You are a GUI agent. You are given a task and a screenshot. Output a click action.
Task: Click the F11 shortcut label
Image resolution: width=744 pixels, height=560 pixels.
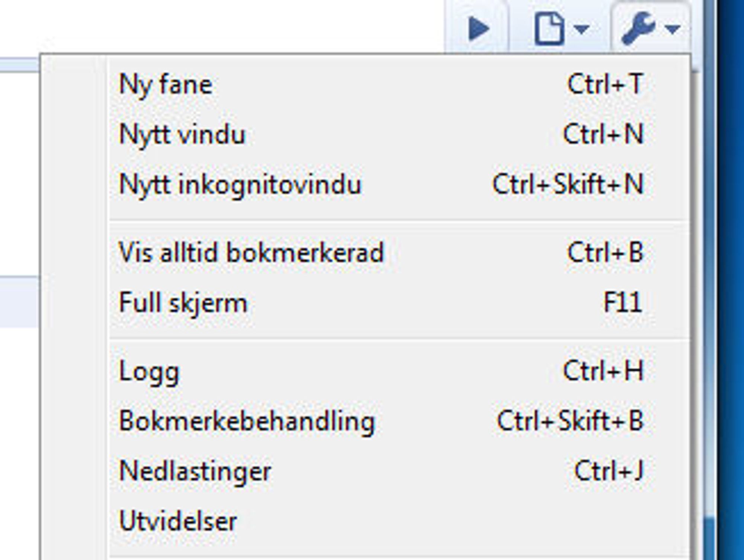pyautogui.click(x=623, y=303)
